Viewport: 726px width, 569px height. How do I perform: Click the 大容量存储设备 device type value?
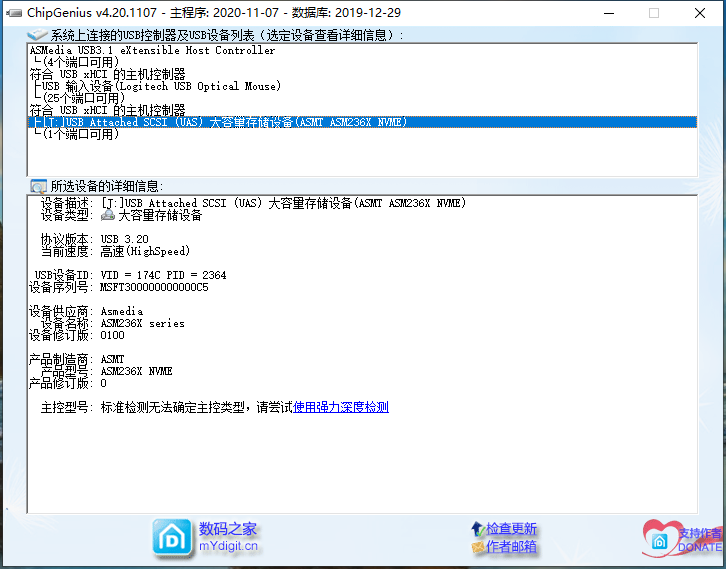coord(161,215)
